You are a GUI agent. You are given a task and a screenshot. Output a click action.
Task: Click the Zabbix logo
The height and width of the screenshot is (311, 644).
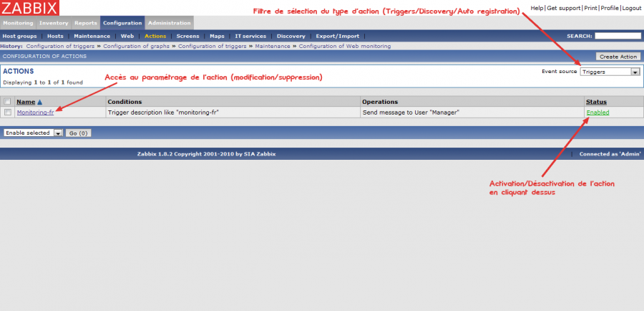pyautogui.click(x=29, y=8)
